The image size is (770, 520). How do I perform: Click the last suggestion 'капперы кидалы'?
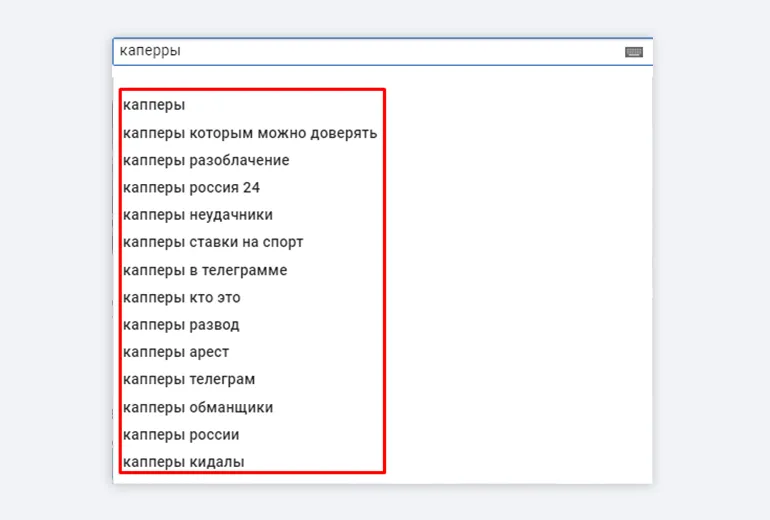click(184, 462)
